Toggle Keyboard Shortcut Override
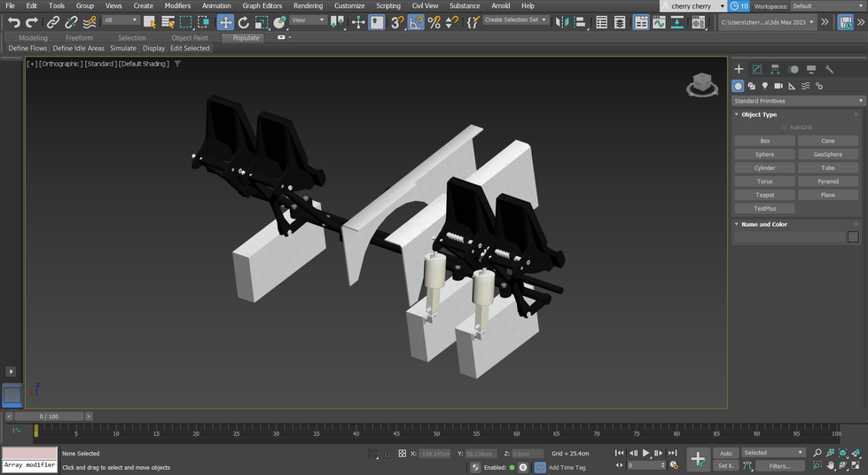 377,22
